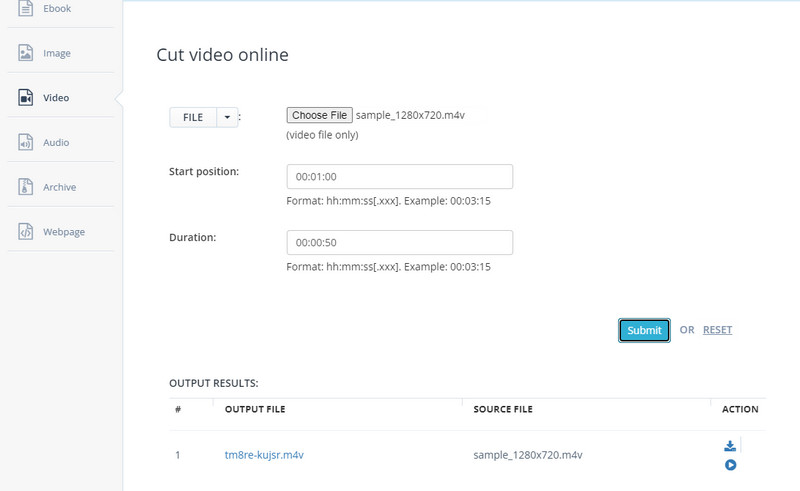
Task: Play the output video result
Action: tap(730, 465)
